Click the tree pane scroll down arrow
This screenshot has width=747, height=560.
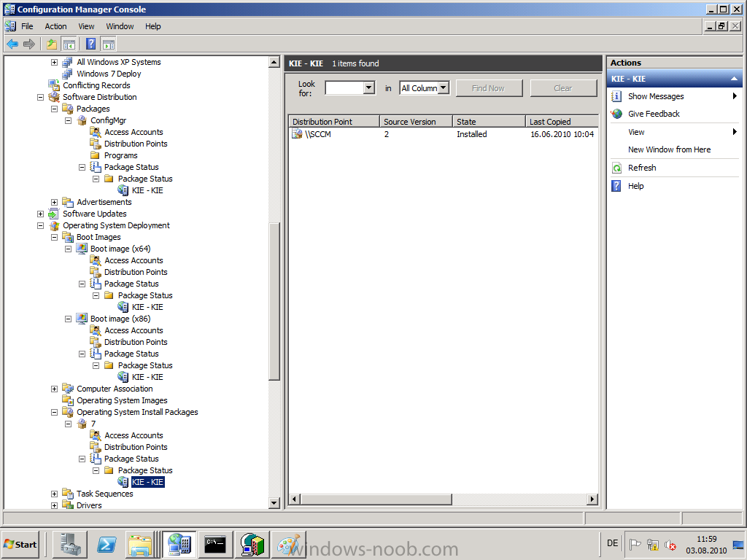coord(274,502)
